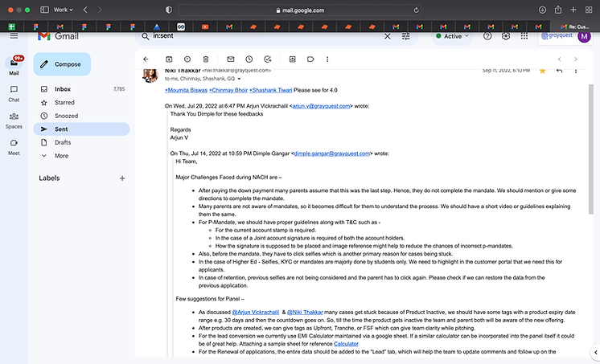Image resolution: width=600 pixels, height=364 pixels.
Task: Open Labels tag icon in toolbar
Action: pyautogui.click(x=310, y=59)
